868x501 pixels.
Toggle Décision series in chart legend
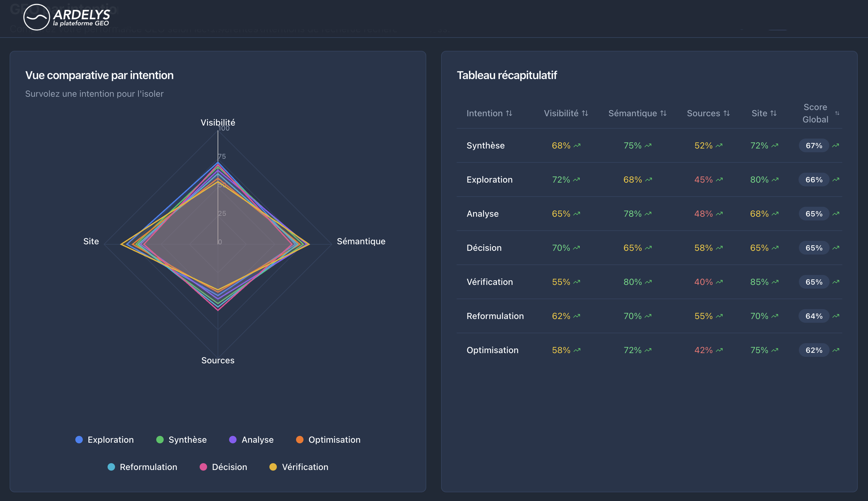coord(223,467)
